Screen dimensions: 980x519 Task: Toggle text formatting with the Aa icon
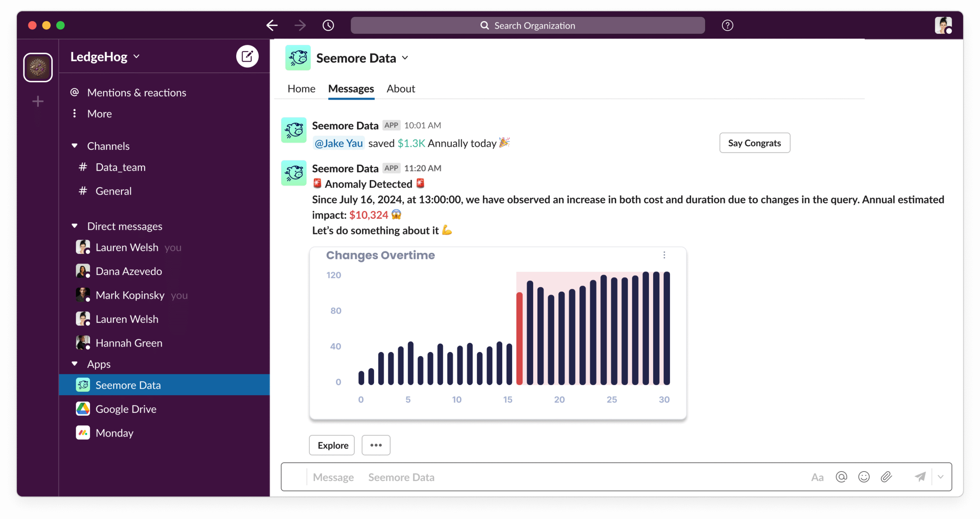point(817,477)
